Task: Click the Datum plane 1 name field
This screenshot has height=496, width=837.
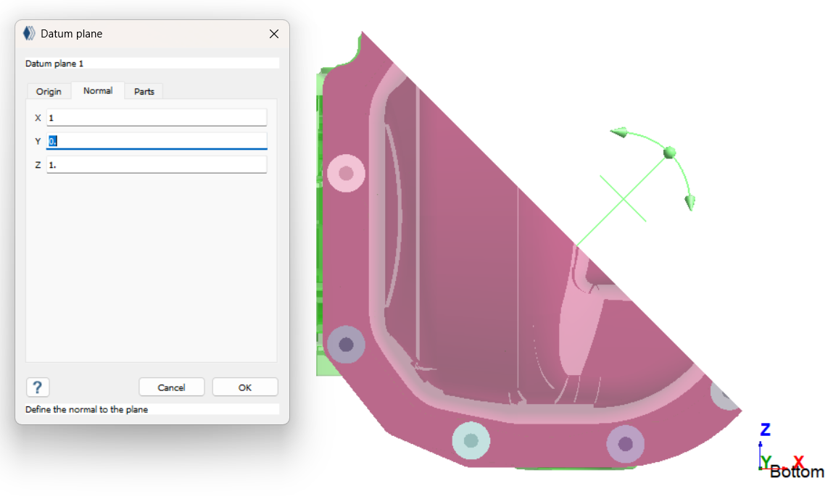Action: [x=152, y=63]
